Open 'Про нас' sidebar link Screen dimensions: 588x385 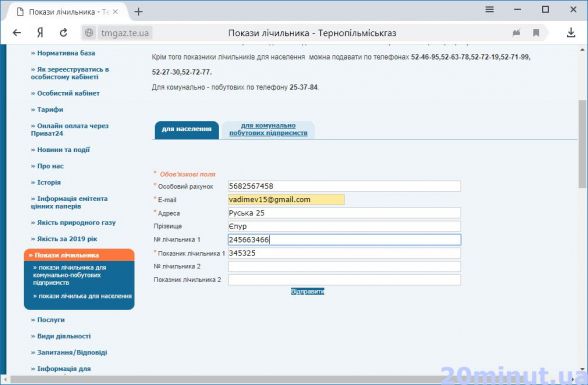(47, 166)
